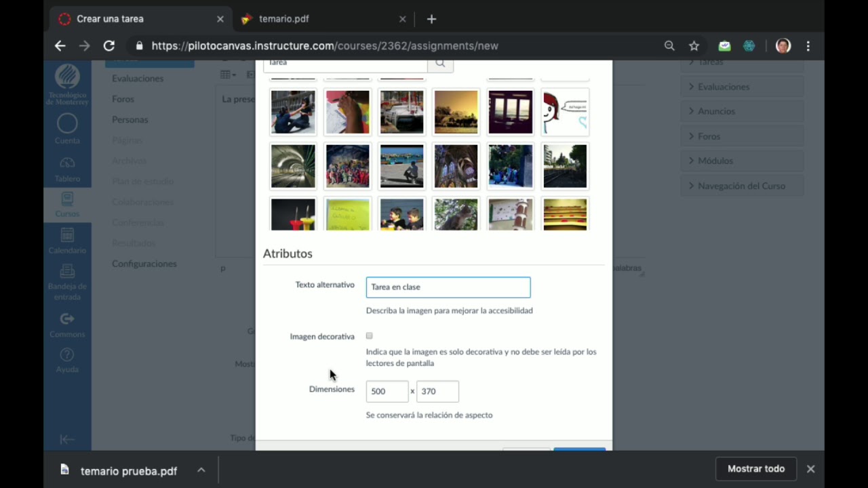868x488 pixels.
Task: Click the table insert icon in editor toolbar
Action: click(228, 75)
